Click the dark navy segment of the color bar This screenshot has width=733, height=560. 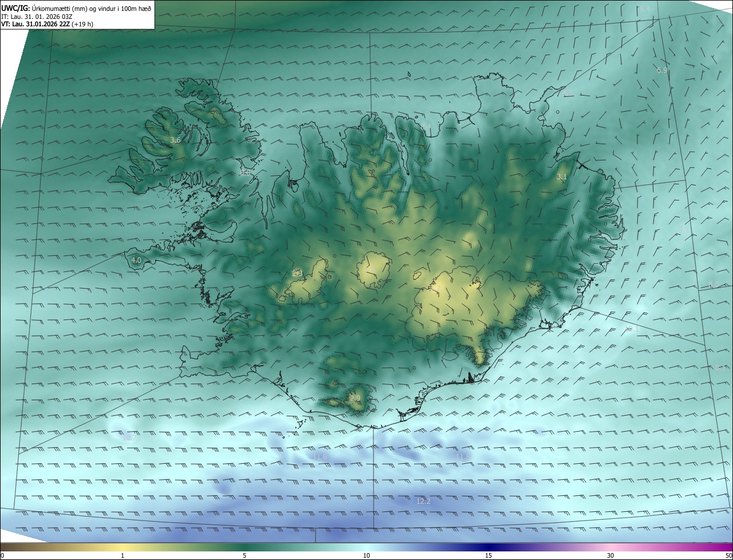tap(488, 547)
